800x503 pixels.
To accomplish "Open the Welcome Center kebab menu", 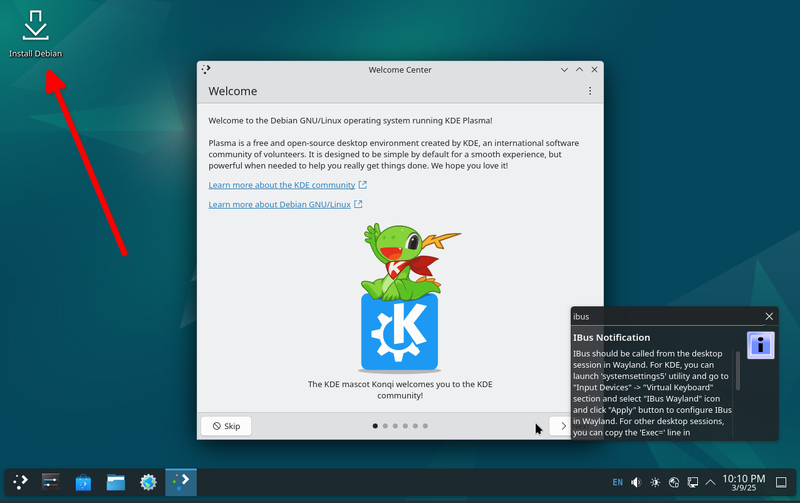I will point(590,91).
